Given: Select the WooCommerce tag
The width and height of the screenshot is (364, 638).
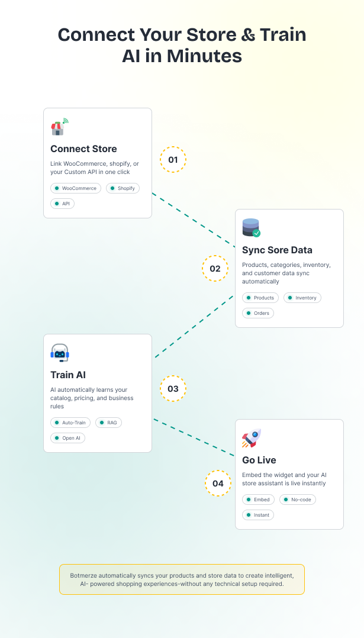Looking at the screenshot, I should 76,188.
